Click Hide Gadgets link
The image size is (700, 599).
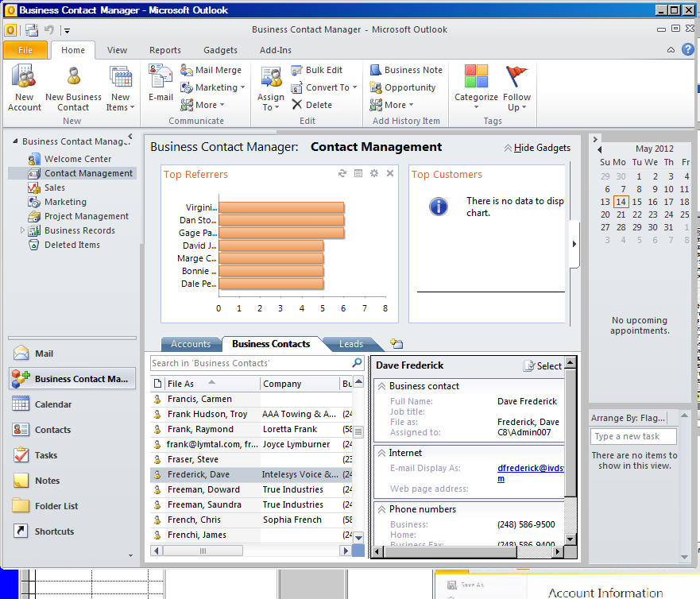[537, 148]
